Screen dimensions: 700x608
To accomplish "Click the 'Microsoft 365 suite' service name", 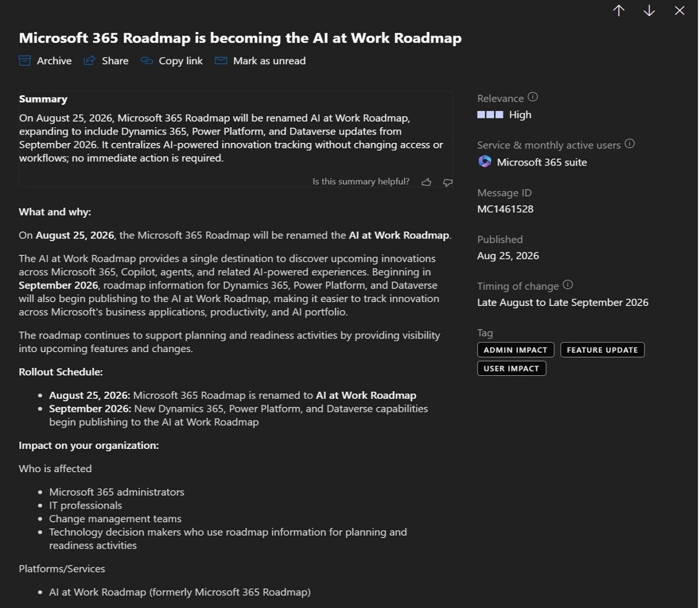I will 542,162.
